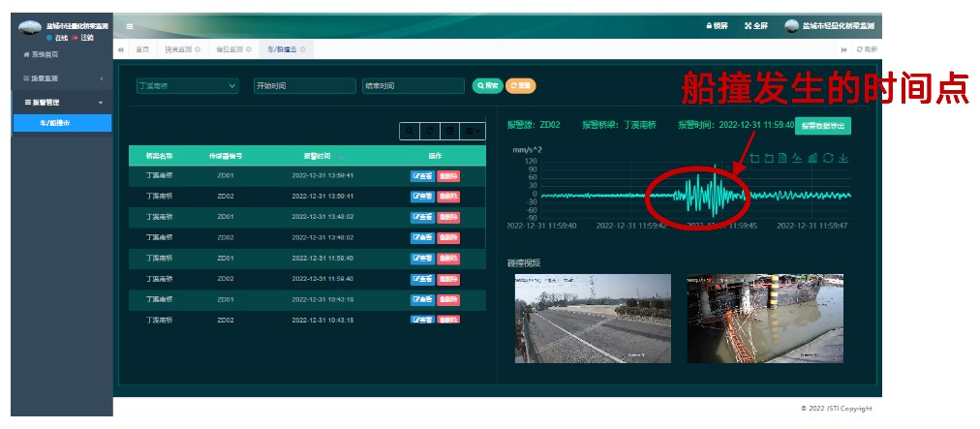Click the green 搜索 search button

pyautogui.click(x=487, y=86)
